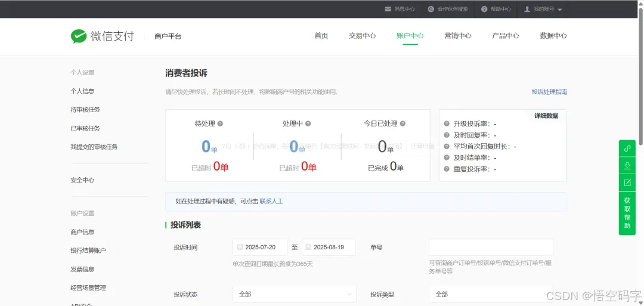The image size is (644, 306).
Task: Click the blue pending count 0单 under 待处理
Action: pos(209,147)
